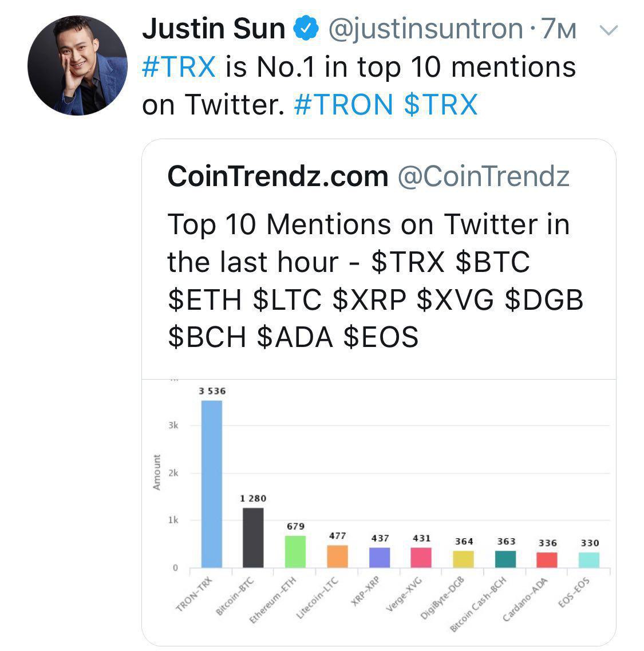Viewport: 644px width, 651px height.
Task: Click the teal Bitcoin Cash-BCH bar
Action: point(505,559)
